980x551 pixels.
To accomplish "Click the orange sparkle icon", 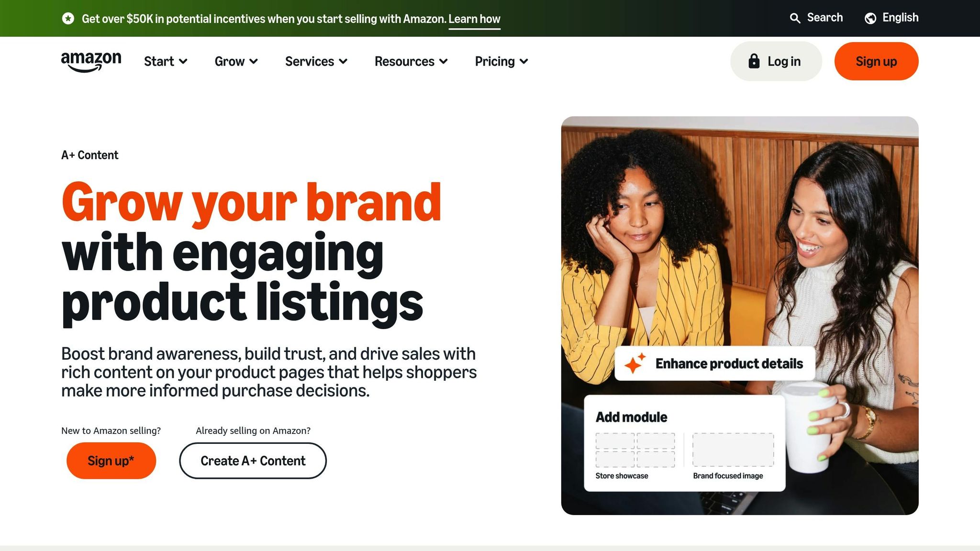I will pos(635,364).
